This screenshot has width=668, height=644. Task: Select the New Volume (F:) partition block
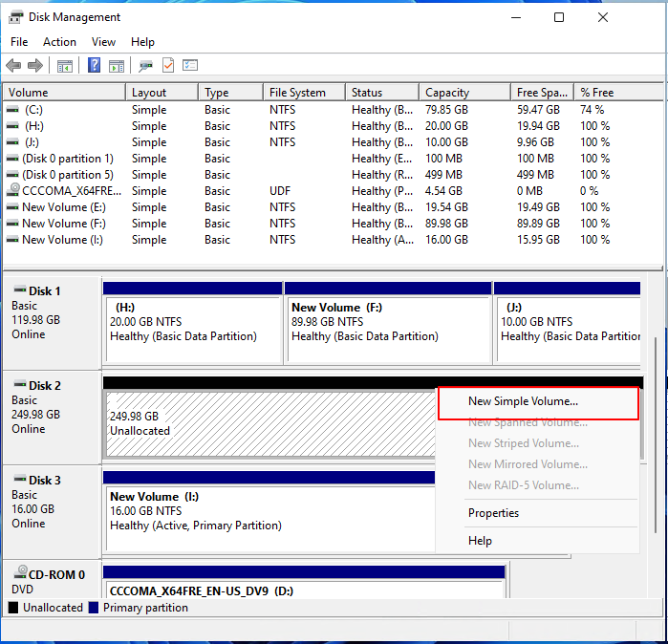point(388,328)
